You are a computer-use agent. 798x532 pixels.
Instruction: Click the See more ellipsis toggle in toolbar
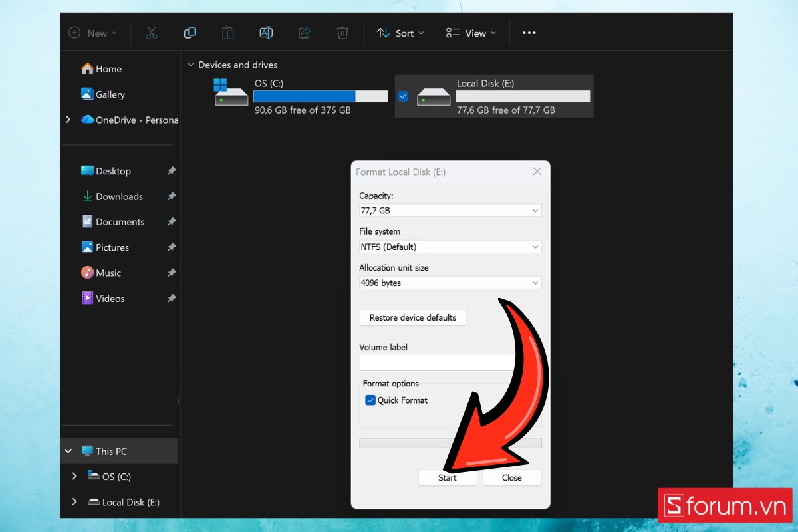[529, 32]
